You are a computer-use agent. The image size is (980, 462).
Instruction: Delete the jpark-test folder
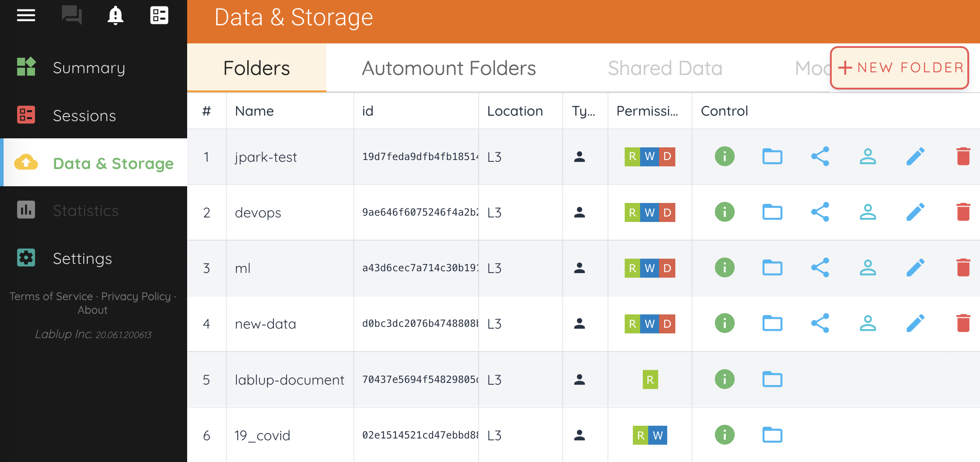[963, 156]
